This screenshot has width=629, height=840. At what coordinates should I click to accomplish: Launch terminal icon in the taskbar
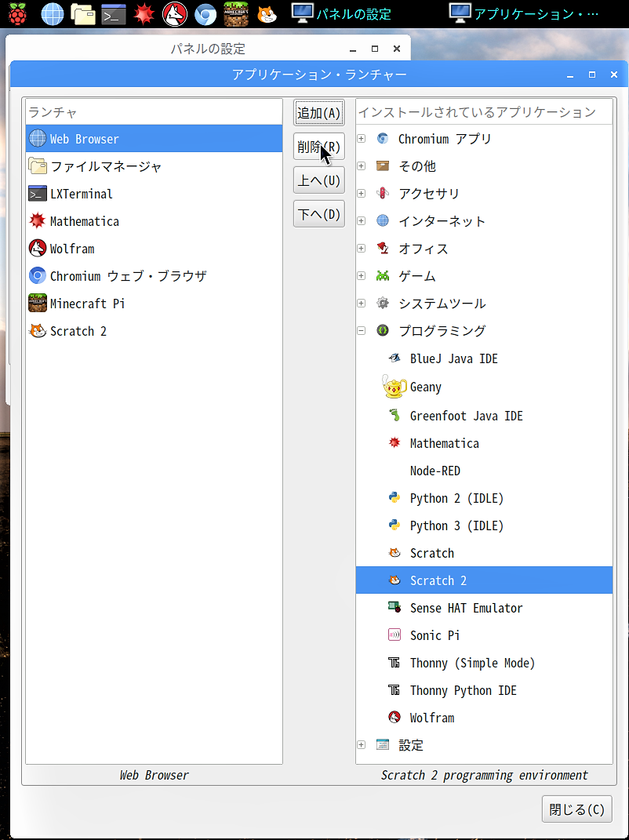[x=114, y=14]
